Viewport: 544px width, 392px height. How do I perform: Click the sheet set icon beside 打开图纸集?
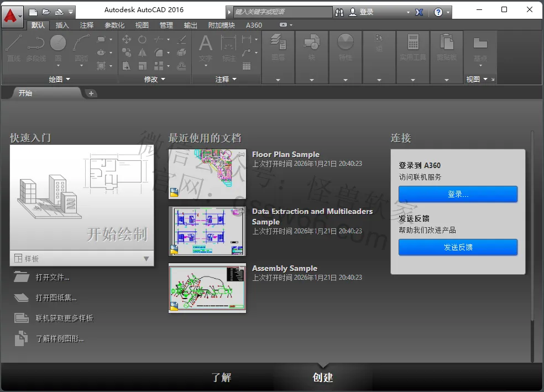click(x=22, y=297)
